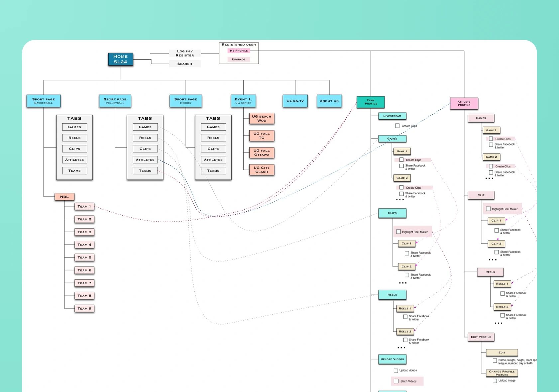
Task: Select Games tab in Basketball tabs panel
Action: pos(74,127)
